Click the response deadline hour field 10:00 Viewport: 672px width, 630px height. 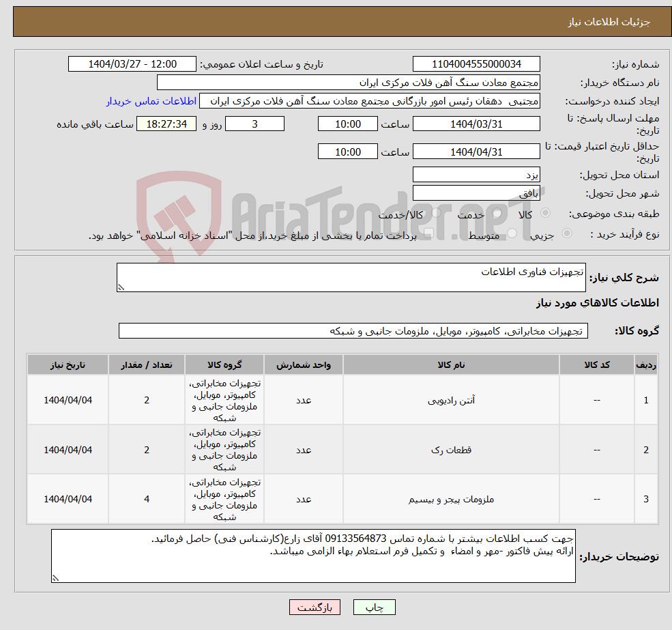347,124
